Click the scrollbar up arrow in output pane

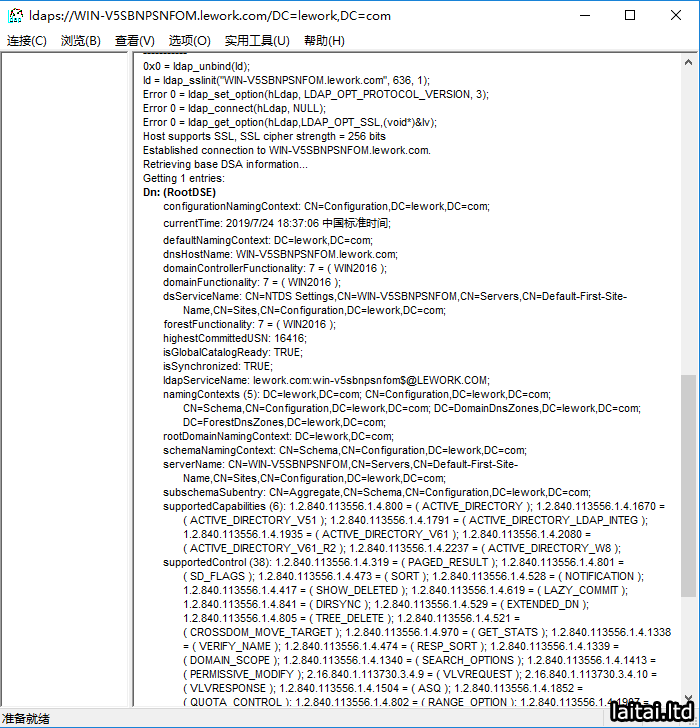tap(689, 61)
